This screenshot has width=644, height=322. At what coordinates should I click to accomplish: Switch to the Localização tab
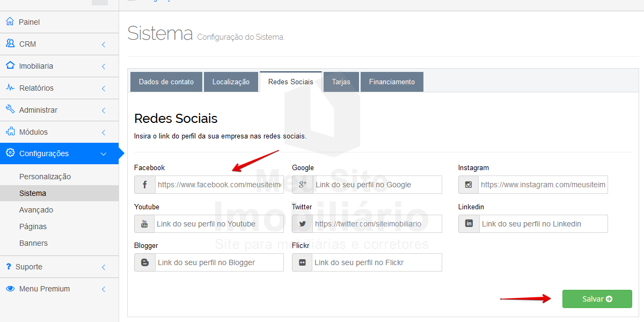pos(231,82)
